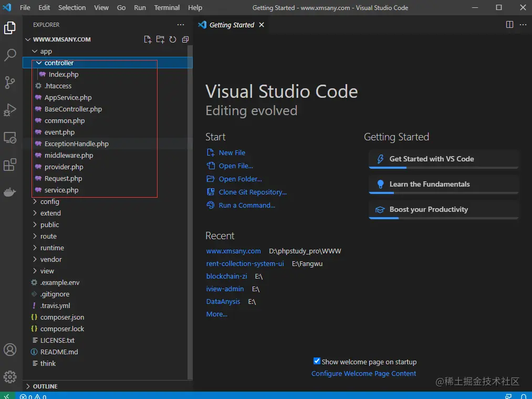Screen dimensions: 532x399
Task: Open the File menu
Action: point(25,7)
